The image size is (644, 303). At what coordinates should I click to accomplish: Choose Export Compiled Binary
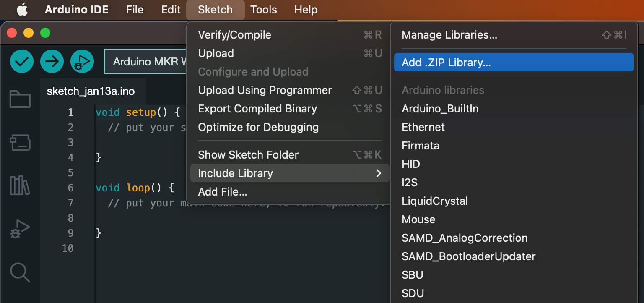pyautogui.click(x=257, y=109)
